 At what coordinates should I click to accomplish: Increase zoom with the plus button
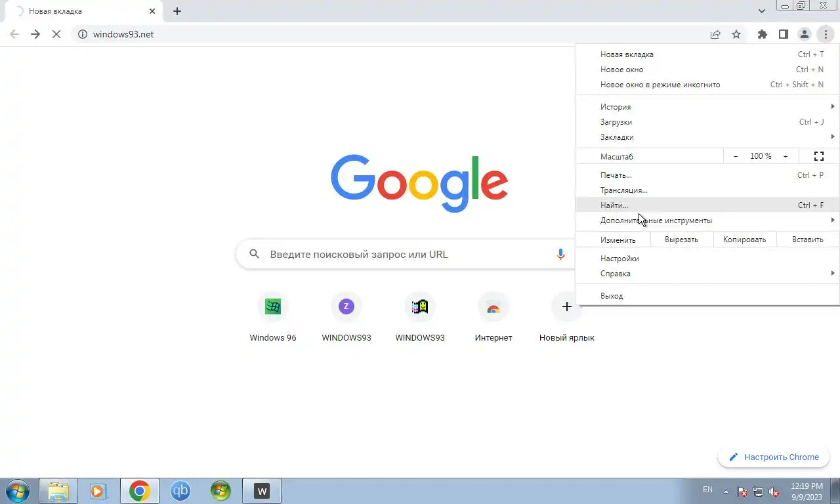[786, 156]
